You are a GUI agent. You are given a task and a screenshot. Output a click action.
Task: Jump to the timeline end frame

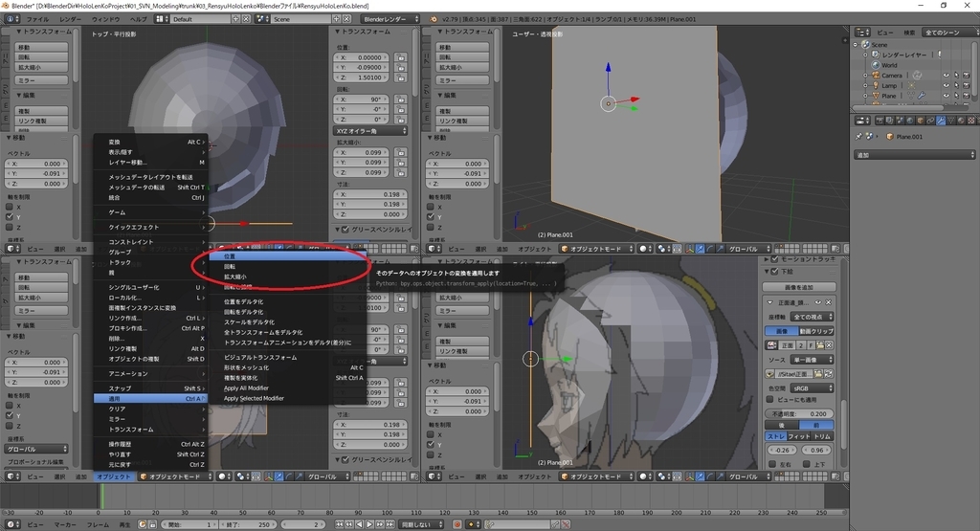pyautogui.click(x=390, y=524)
